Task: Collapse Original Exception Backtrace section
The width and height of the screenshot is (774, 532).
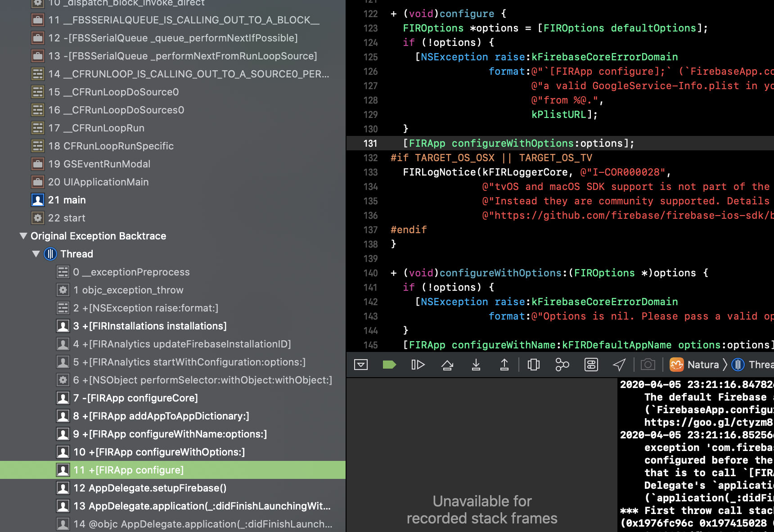Action: 23,236
